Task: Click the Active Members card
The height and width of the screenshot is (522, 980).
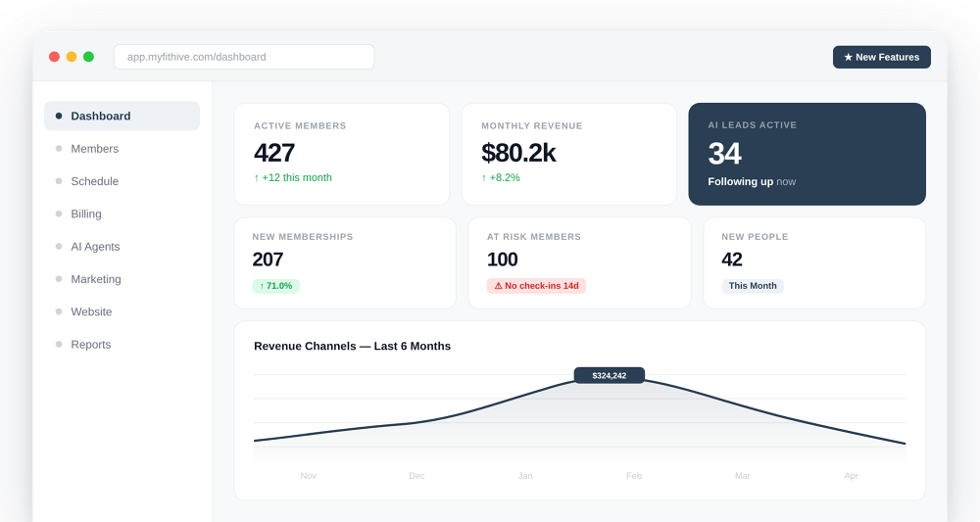Action: [341, 154]
